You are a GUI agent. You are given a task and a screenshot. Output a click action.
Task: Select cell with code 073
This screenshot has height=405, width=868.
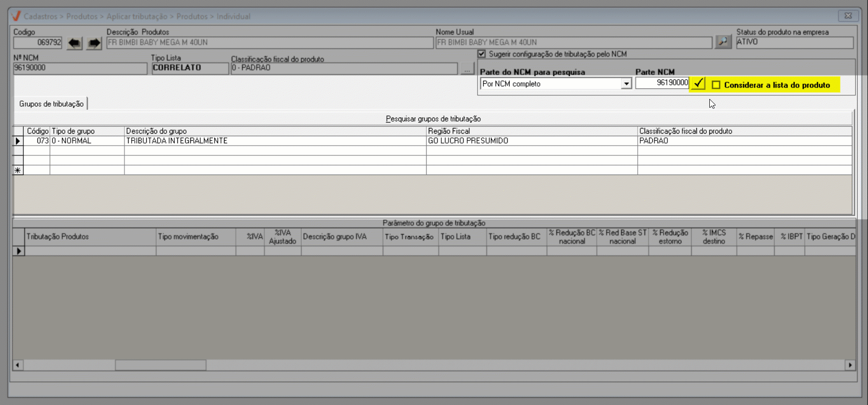pyautogui.click(x=37, y=141)
